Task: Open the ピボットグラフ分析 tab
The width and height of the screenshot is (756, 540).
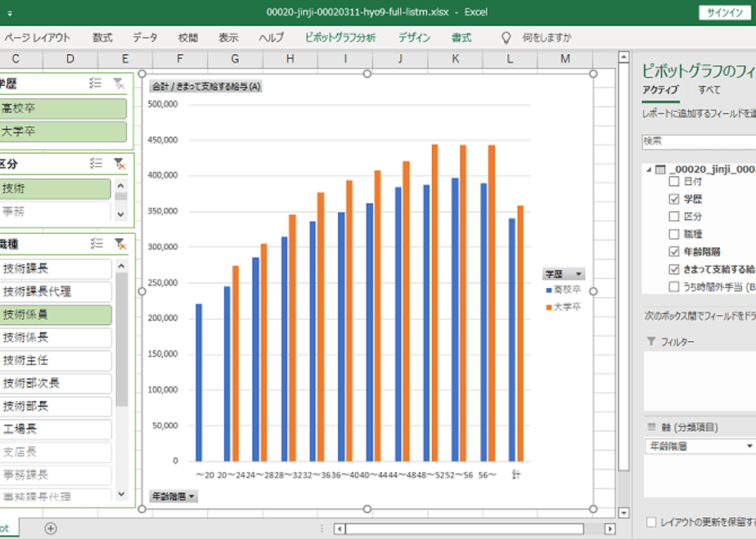Action: tap(340, 38)
